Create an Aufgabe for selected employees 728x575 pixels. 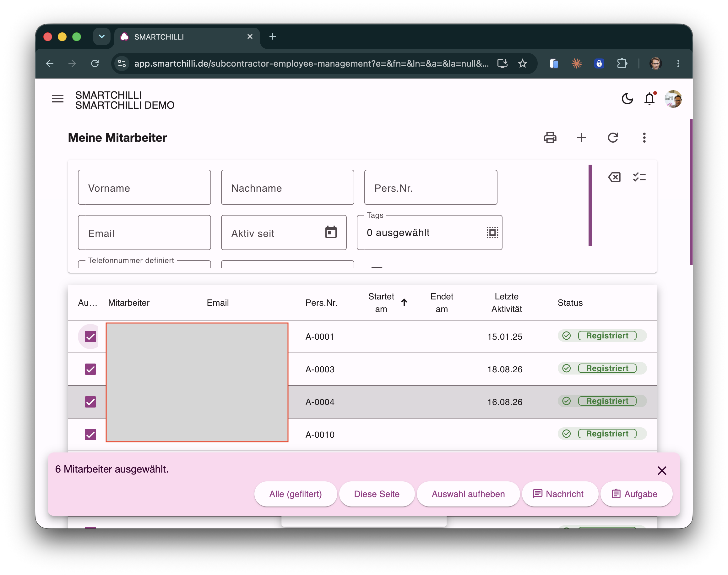(x=636, y=494)
